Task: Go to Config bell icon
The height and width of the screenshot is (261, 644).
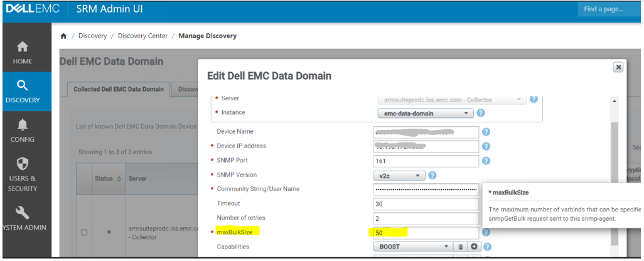Action: [x=23, y=130]
